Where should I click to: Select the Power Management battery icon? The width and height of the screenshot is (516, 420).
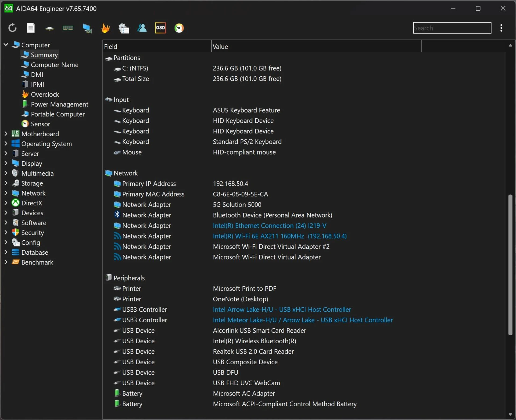[x=25, y=104]
